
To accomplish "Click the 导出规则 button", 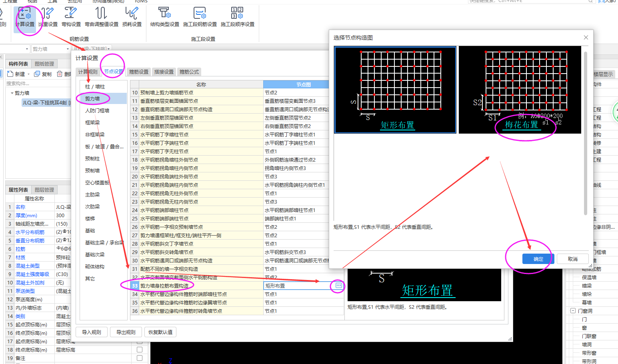I will point(126,332).
